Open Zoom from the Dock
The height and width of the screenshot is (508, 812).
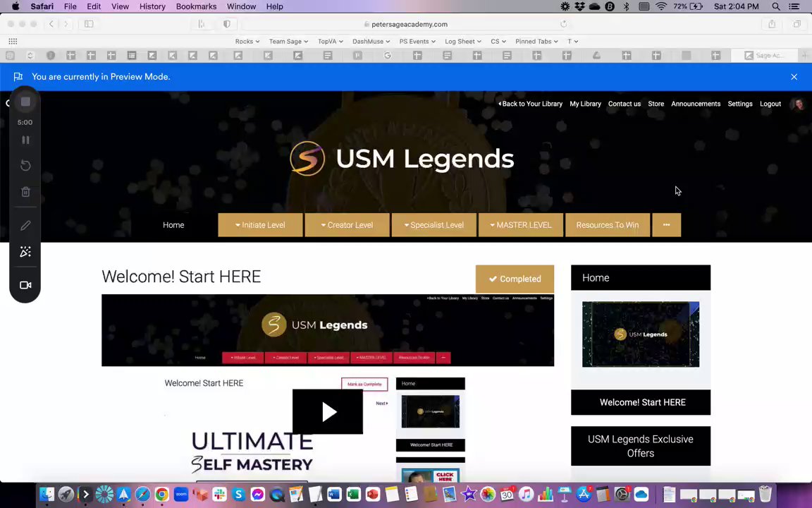coord(181,494)
